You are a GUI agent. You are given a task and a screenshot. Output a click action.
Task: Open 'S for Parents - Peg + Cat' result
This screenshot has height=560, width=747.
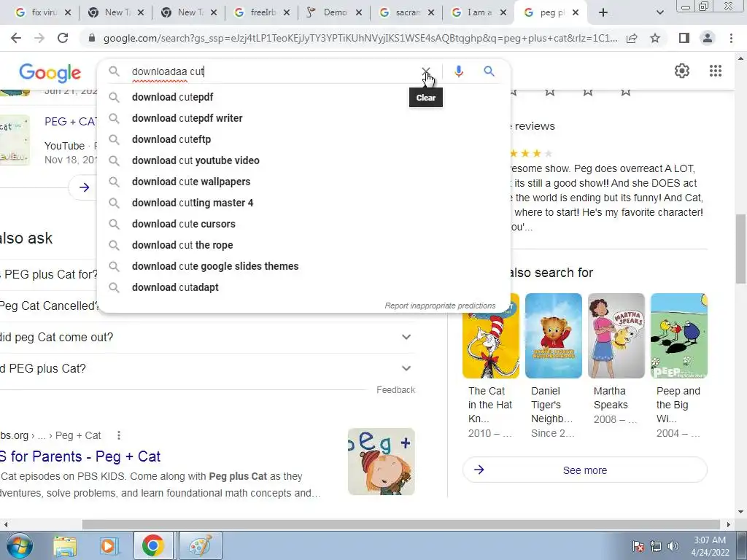80,456
